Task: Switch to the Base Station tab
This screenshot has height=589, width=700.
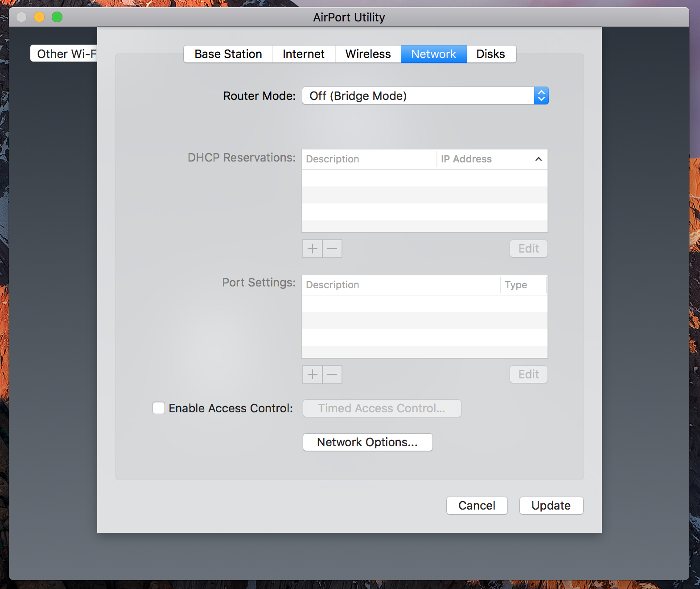Action: 228,54
